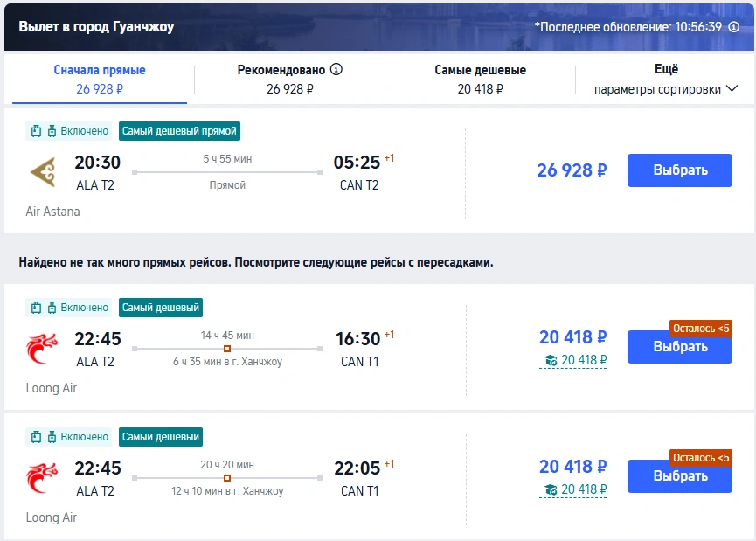
Task: Click stopover marker on the 20 ч 20 мин route line
Action: [x=227, y=478]
